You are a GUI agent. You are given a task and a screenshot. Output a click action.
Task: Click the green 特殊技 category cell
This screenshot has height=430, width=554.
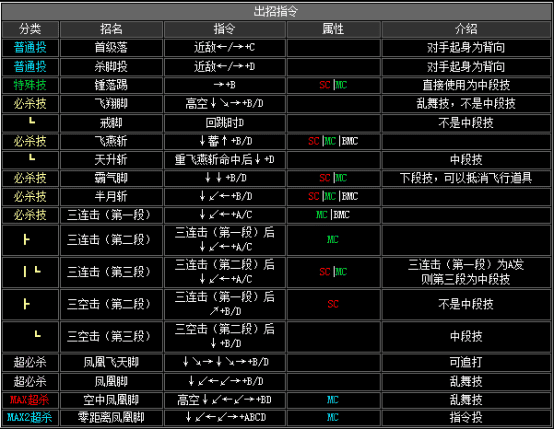(x=30, y=85)
